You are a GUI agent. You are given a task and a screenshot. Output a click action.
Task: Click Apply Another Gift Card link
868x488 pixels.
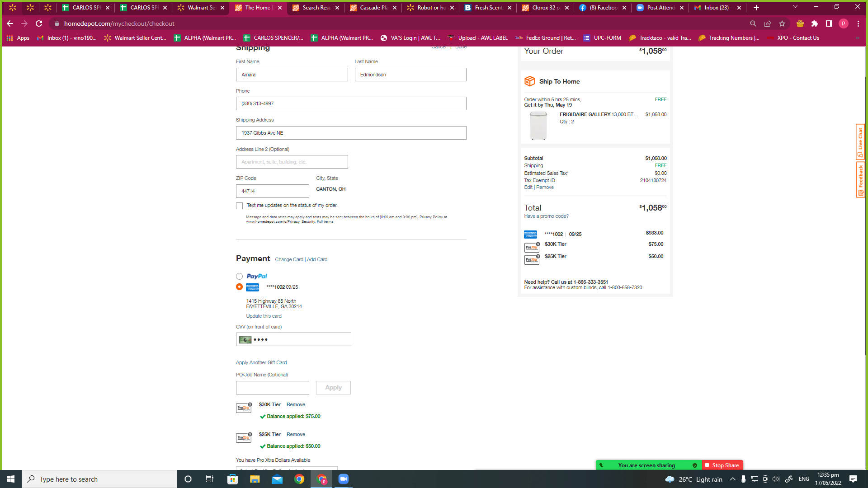tap(261, 362)
